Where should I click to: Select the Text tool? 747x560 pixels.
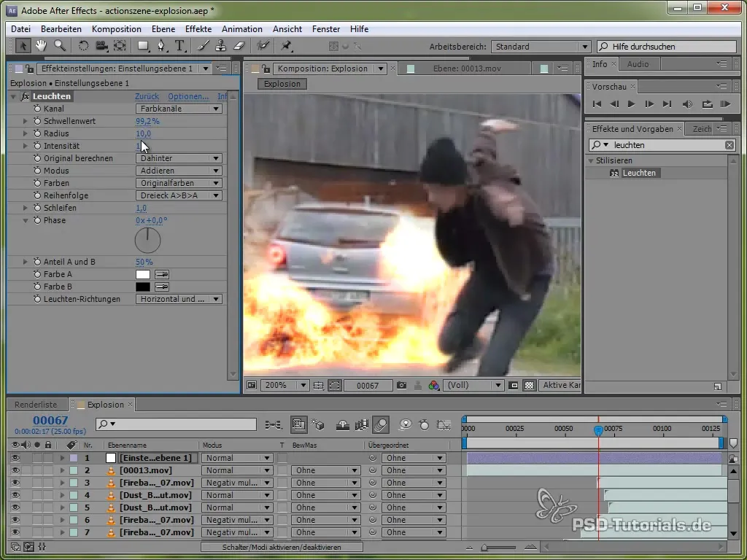[x=179, y=46]
